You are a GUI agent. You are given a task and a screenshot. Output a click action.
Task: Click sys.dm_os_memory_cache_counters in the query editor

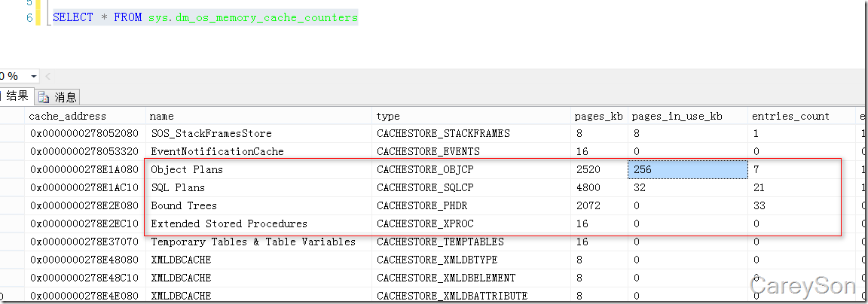[252, 17]
